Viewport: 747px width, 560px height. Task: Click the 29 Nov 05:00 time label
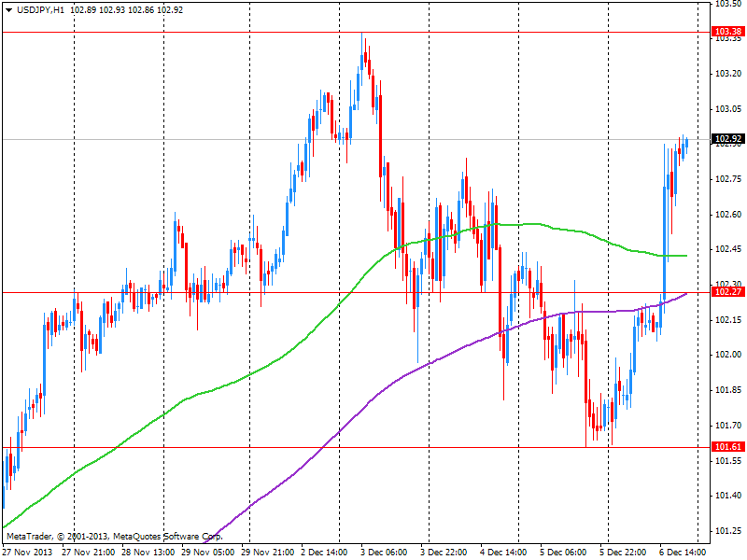pos(207,553)
